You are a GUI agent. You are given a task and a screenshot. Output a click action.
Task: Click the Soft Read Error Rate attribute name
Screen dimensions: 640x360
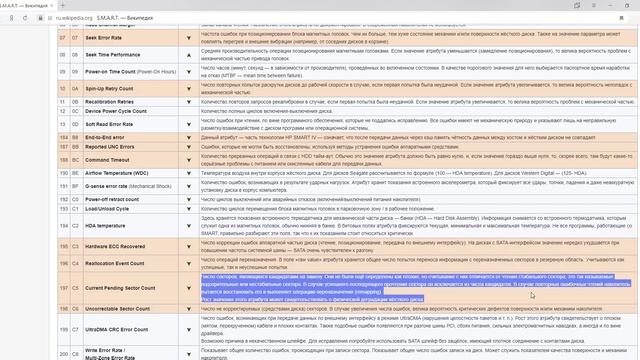click(x=109, y=124)
